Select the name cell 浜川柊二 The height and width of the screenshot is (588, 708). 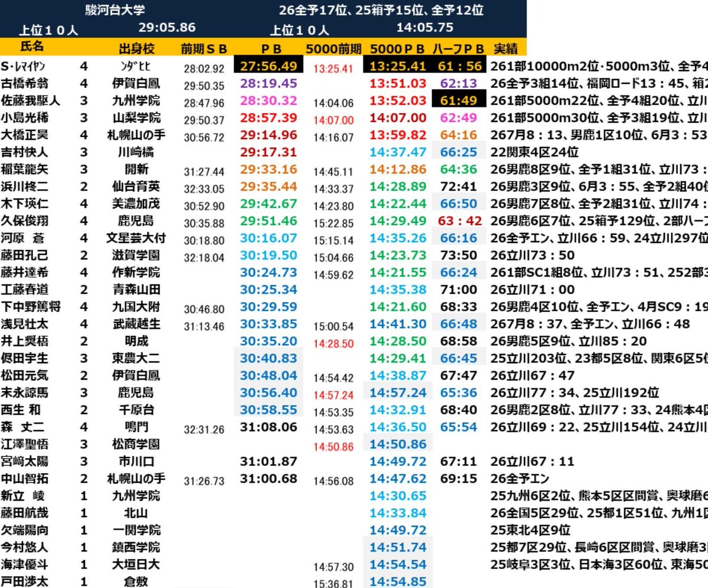coord(25,186)
